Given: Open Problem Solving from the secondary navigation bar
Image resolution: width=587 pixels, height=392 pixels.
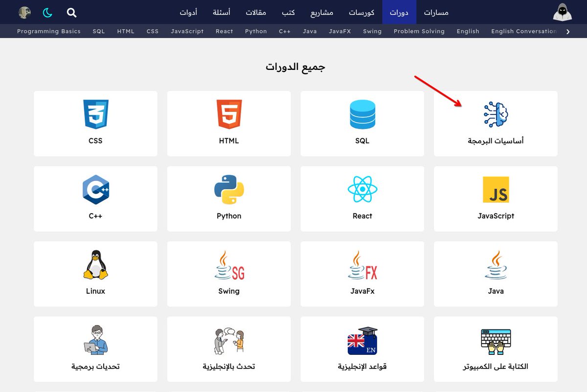Looking at the screenshot, I should tap(419, 31).
